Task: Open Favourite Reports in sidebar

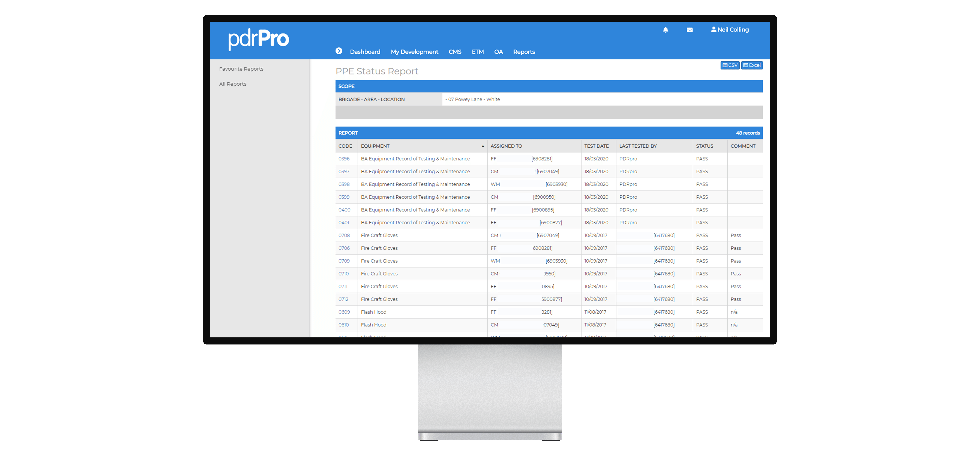Action: click(x=241, y=69)
